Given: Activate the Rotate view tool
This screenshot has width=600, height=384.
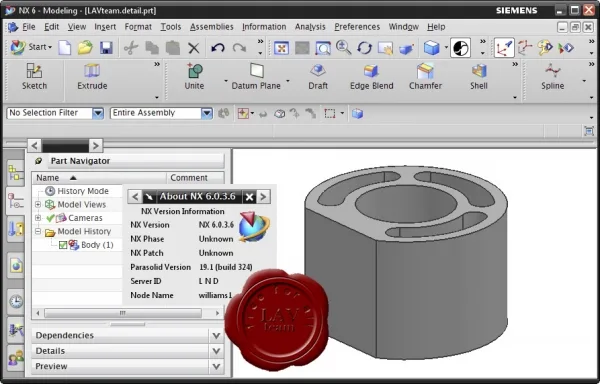Looking at the screenshot, I should click(x=364, y=48).
